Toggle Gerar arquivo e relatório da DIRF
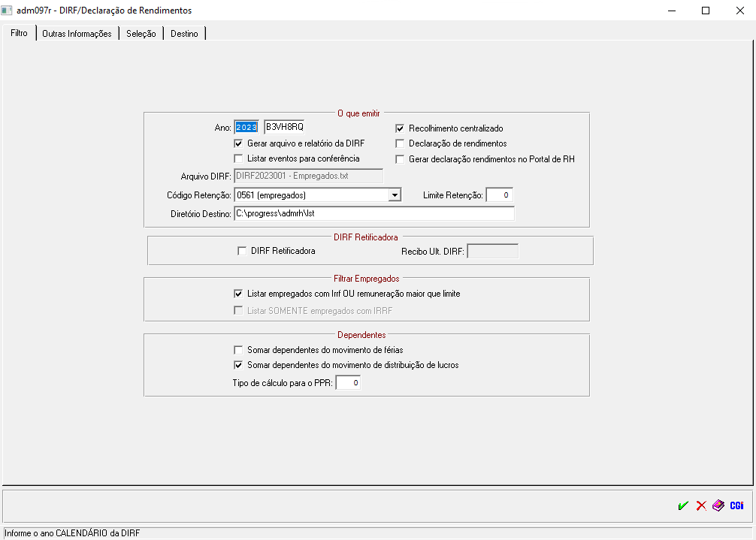 click(238, 143)
